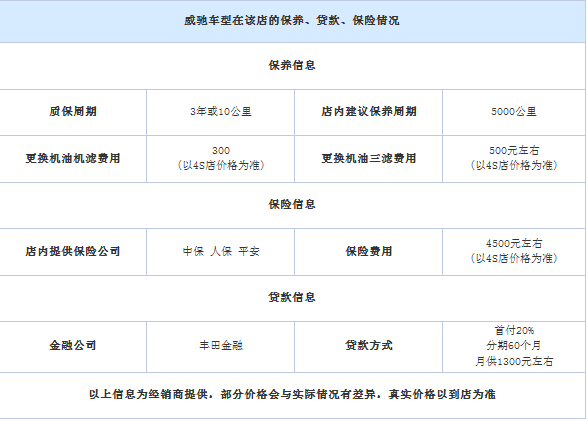Click the 贷款方式 label cell

369,345
